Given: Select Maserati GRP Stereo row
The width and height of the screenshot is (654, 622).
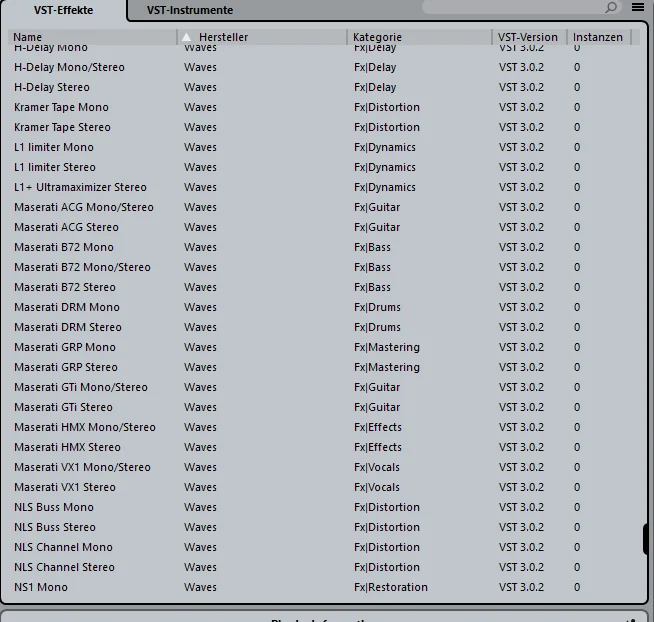Looking at the screenshot, I should coord(324,368).
